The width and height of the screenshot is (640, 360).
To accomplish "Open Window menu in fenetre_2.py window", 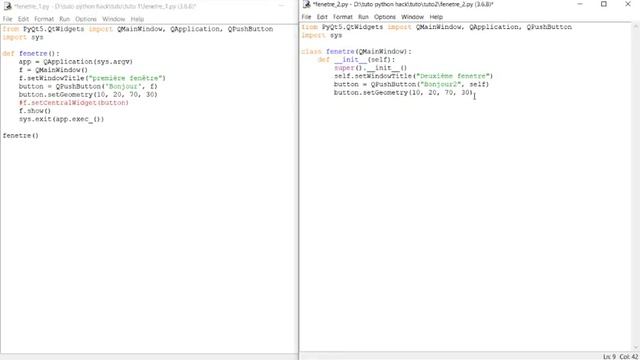I will [x=412, y=17].
